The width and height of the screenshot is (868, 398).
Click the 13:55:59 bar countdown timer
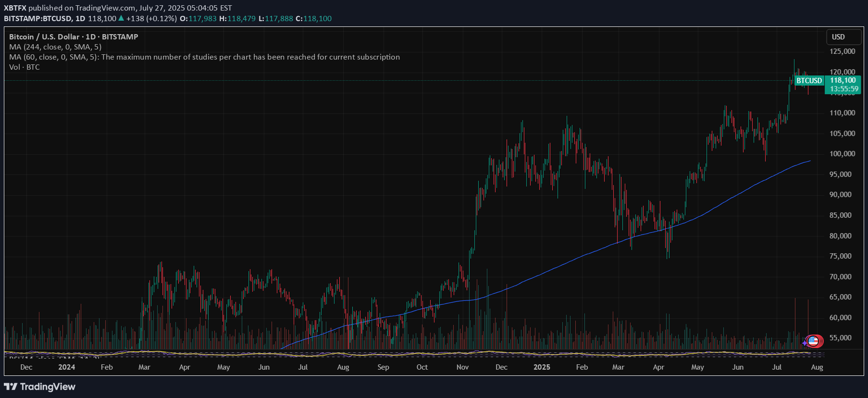pos(844,89)
